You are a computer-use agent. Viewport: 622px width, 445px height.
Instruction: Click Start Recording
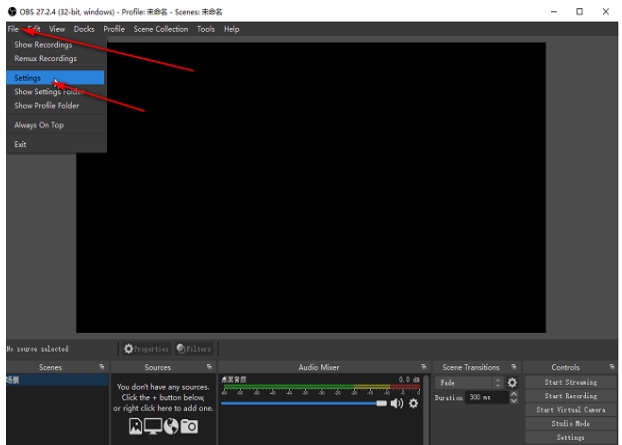(x=570, y=396)
